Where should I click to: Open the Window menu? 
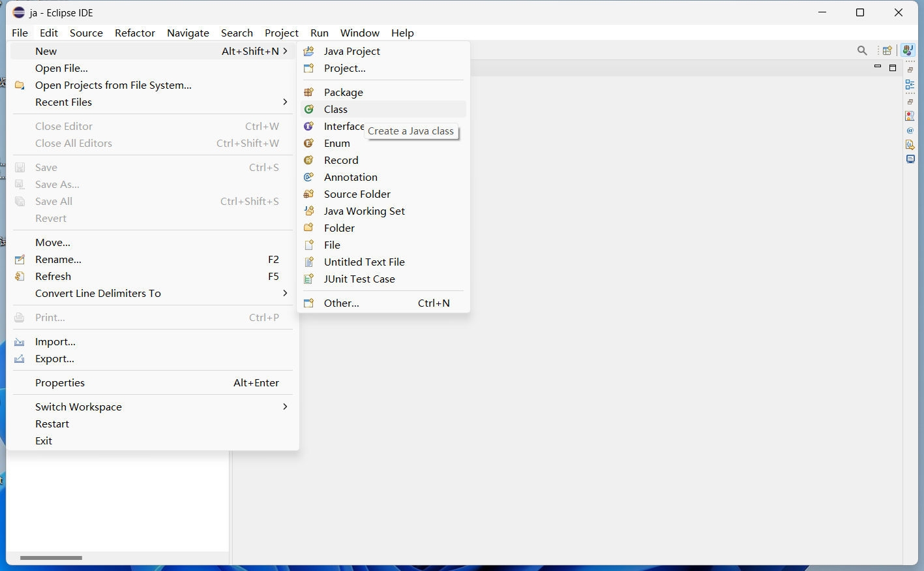pos(360,33)
